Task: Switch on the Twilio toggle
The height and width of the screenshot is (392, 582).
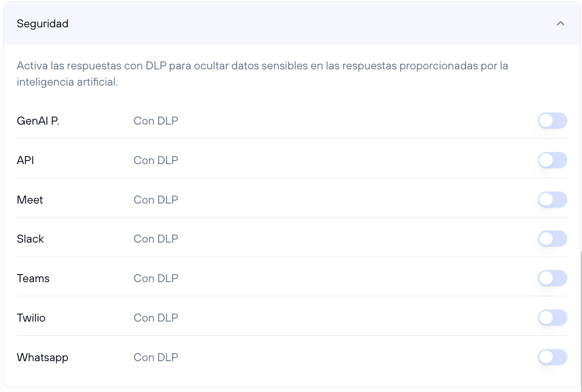Action: pyautogui.click(x=552, y=318)
